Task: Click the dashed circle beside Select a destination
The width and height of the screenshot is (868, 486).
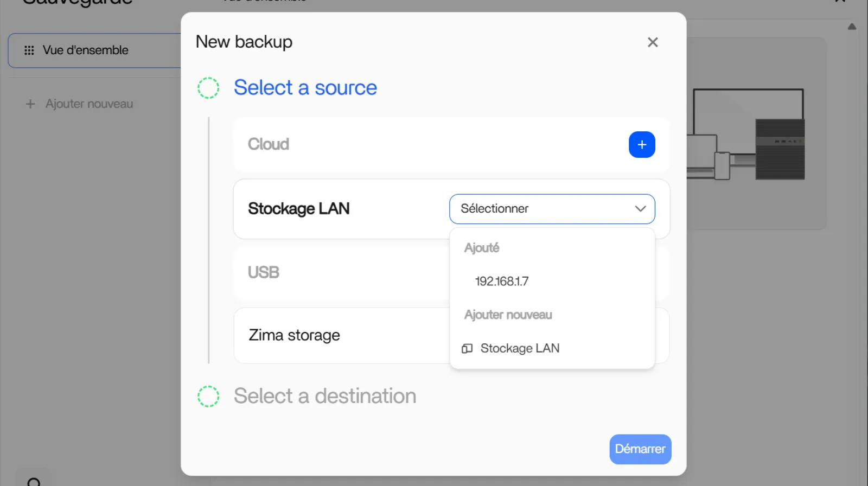Action: [x=208, y=397]
